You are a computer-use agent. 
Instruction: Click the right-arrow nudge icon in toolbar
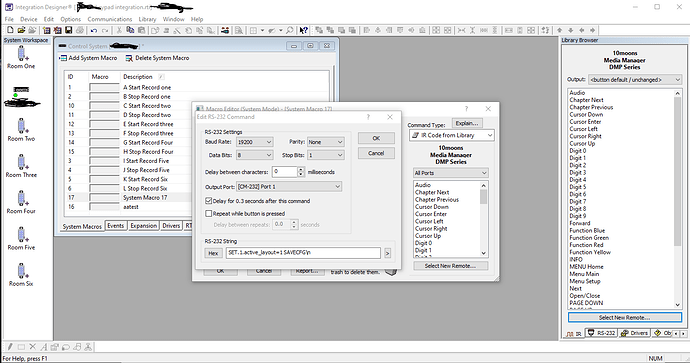pos(592,30)
